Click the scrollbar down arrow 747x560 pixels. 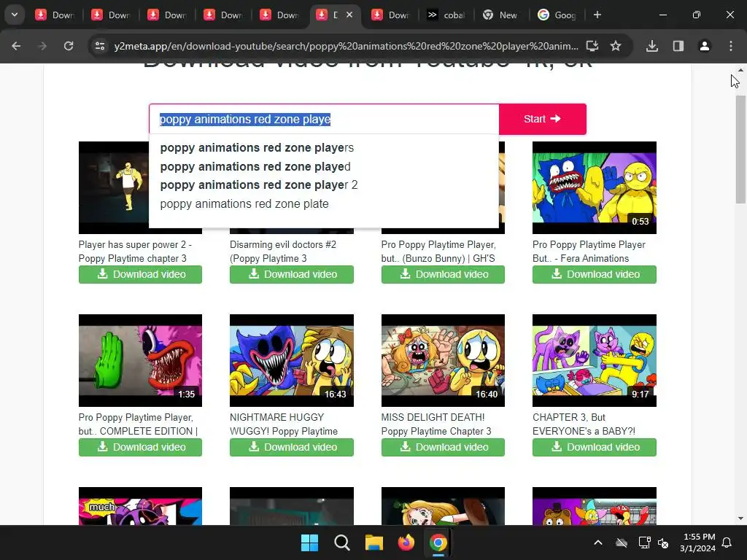740,518
